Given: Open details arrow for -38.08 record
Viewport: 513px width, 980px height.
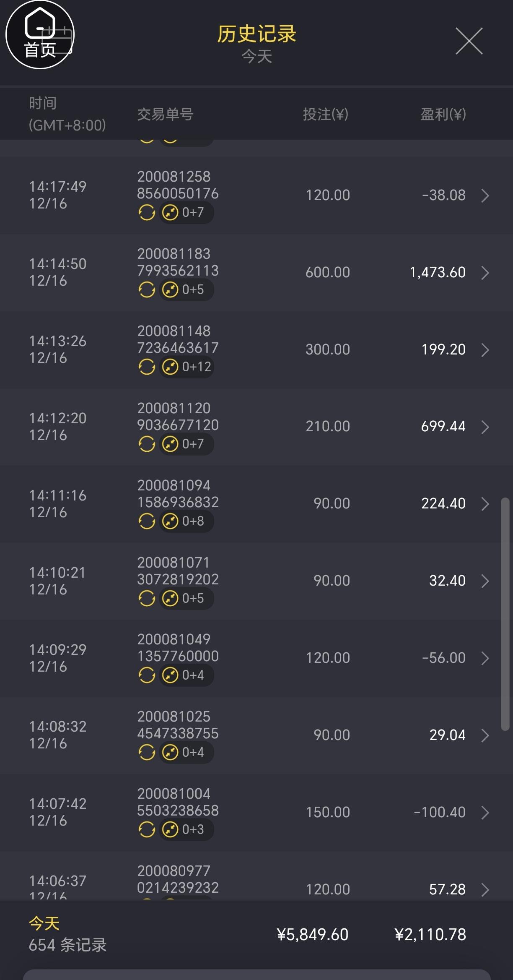Looking at the screenshot, I should tap(485, 195).
